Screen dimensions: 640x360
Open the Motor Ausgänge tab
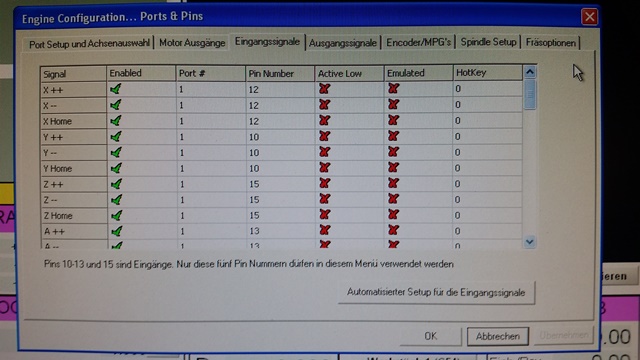tap(192, 43)
